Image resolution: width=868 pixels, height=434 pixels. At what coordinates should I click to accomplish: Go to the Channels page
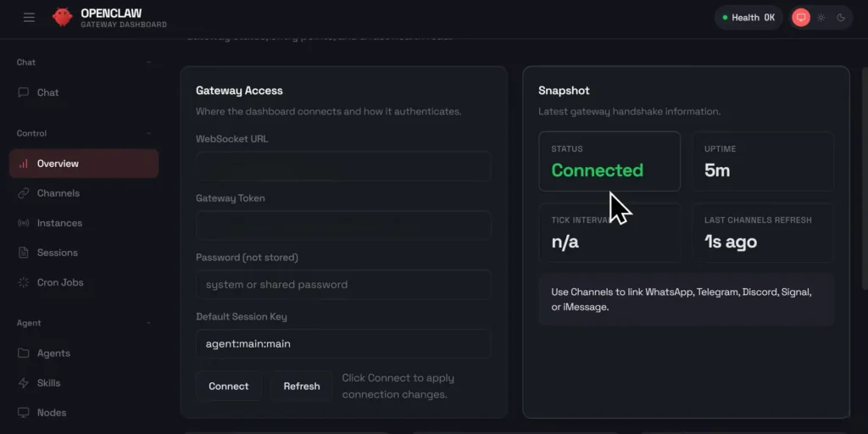tap(58, 193)
